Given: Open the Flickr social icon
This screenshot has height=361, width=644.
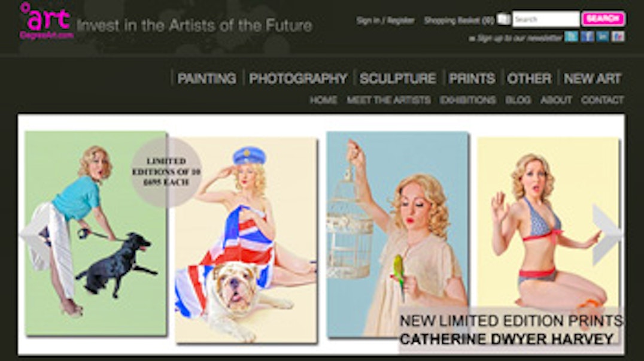Looking at the screenshot, I should (x=618, y=37).
